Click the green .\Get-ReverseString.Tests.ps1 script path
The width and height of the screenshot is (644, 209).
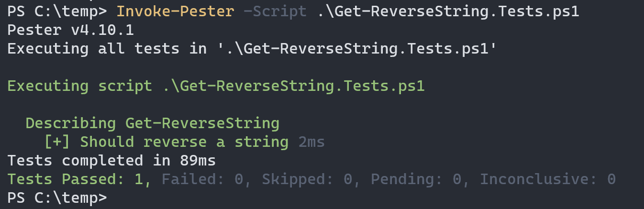click(289, 86)
